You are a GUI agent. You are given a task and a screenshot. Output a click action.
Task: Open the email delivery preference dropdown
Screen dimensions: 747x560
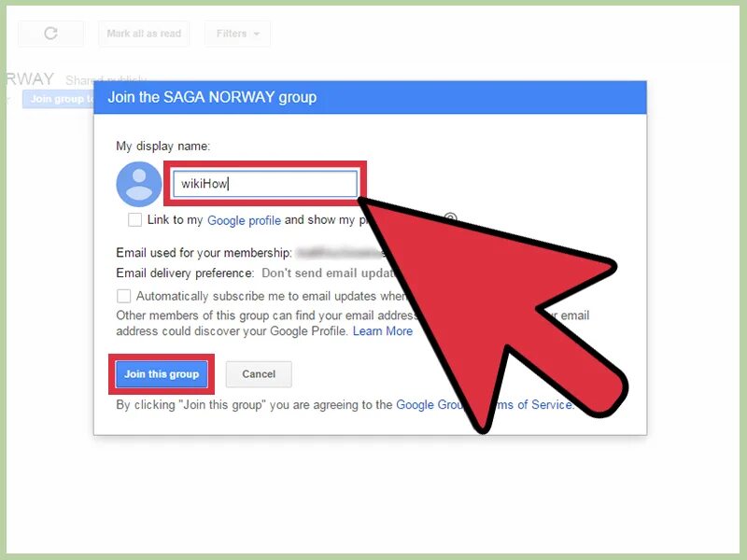329,273
